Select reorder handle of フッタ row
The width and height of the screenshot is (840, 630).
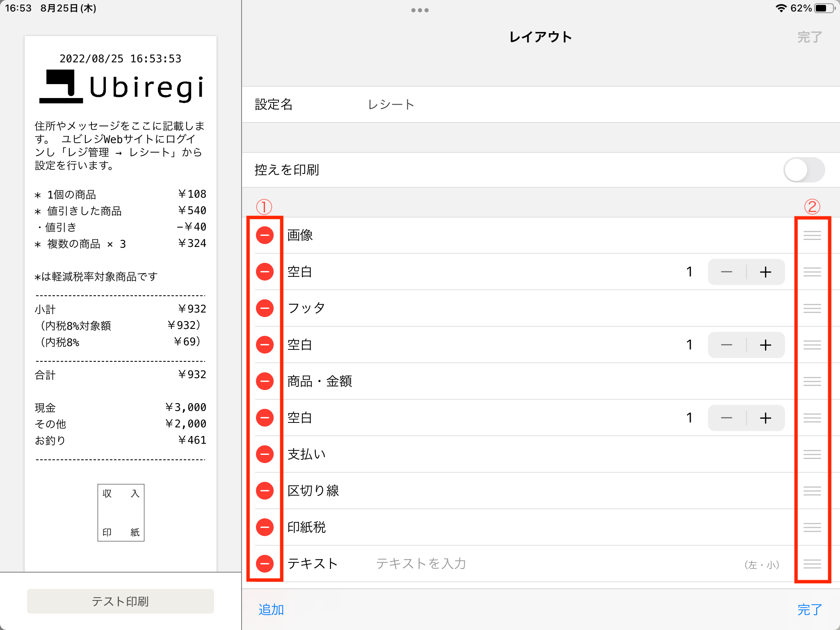[x=812, y=308]
